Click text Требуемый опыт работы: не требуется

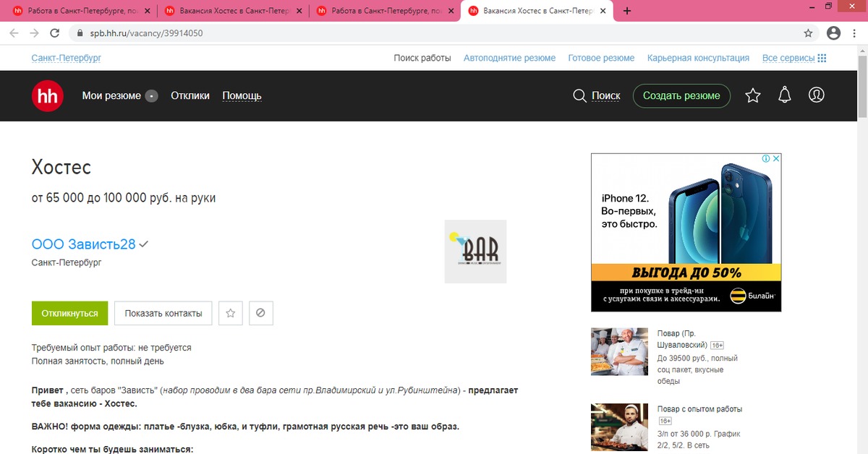(x=111, y=348)
